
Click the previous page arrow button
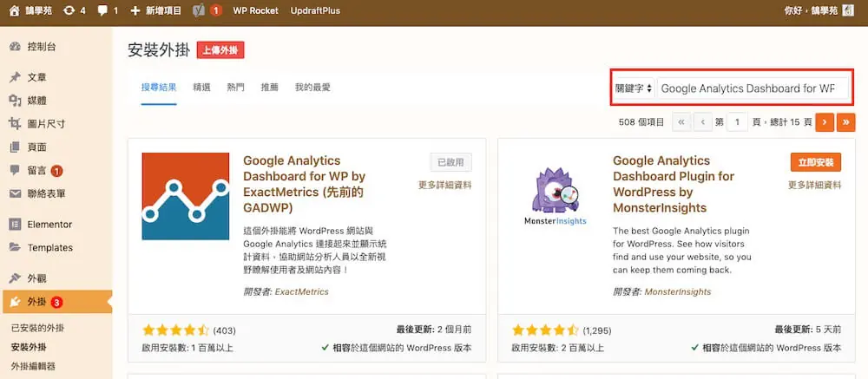[x=702, y=122]
